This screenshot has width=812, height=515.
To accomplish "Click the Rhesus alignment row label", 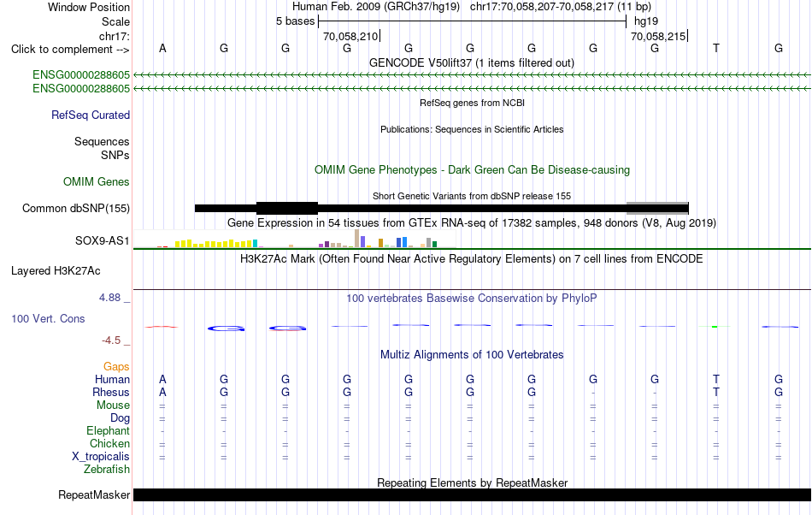I will 111,392.
